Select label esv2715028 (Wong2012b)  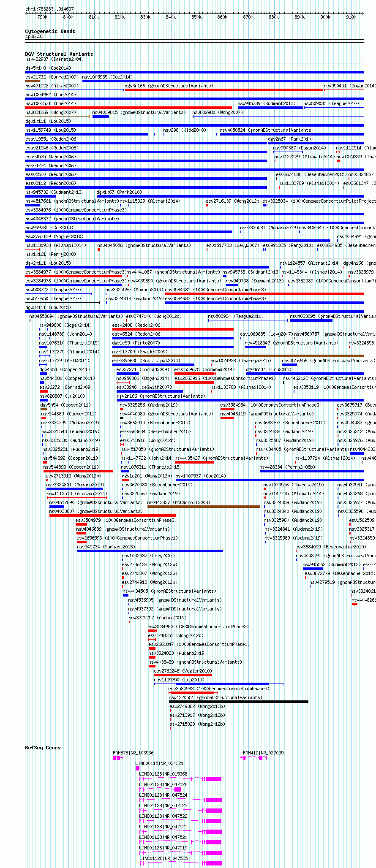pyautogui.click(x=197, y=724)
